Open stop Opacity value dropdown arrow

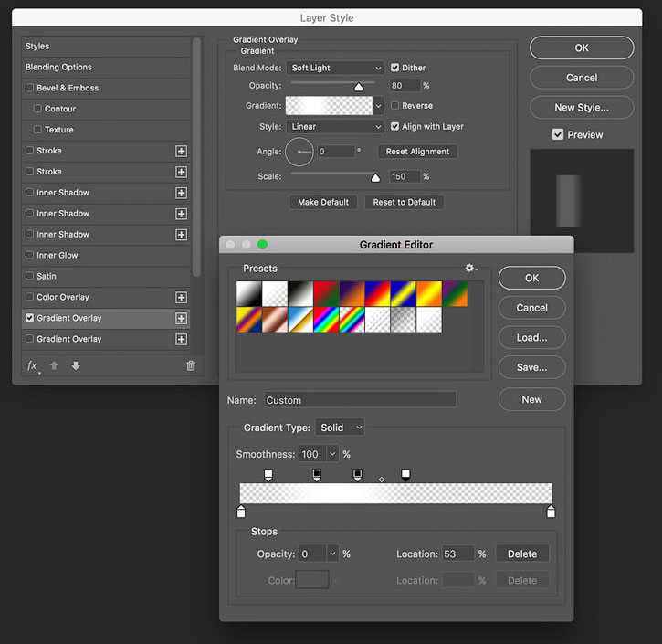(332, 554)
